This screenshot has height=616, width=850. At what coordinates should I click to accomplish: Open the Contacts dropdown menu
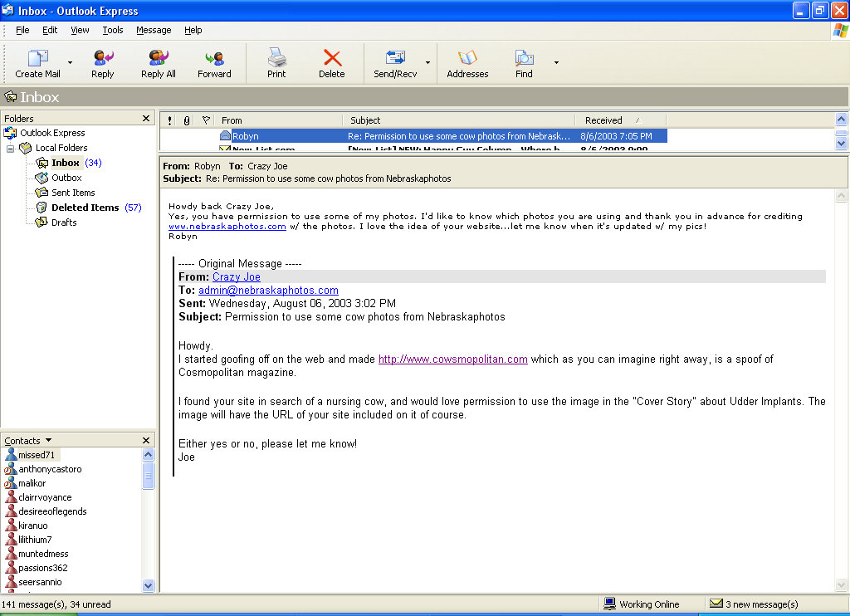coord(48,441)
